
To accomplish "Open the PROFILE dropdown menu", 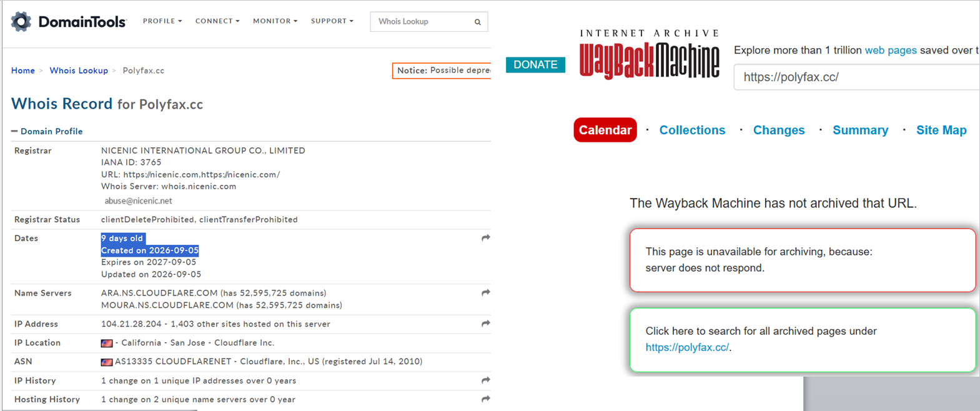I will 162,21.
